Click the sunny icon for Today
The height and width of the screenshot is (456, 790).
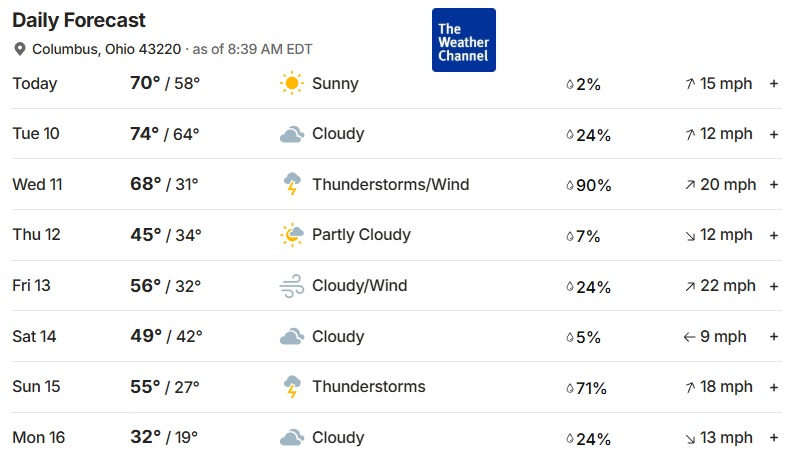pyautogui.click(x=291, y=84)
